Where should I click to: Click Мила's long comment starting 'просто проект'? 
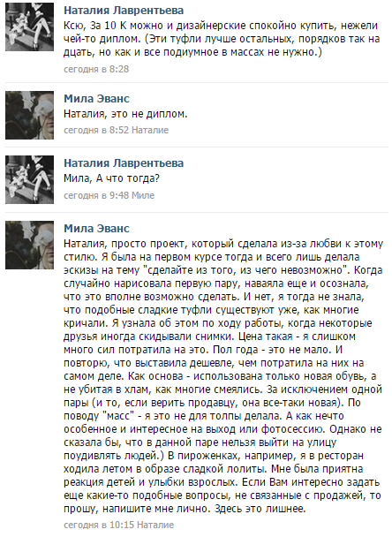tap(223, 376)
